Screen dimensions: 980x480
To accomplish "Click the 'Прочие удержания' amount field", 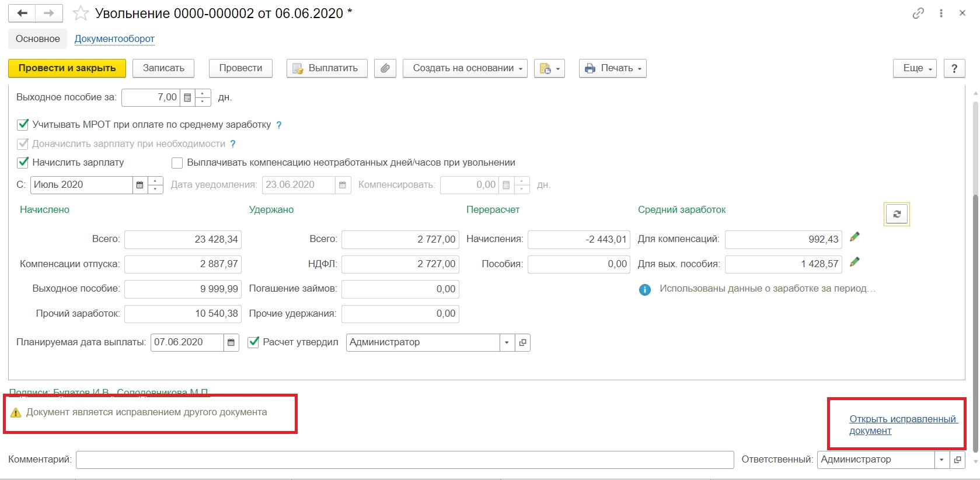I will tap(400, 314).
